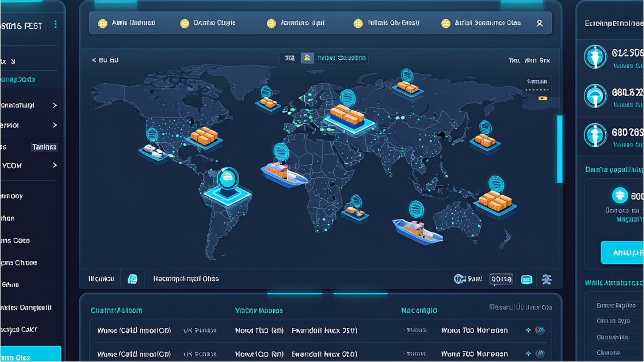Image resolution: width=644 pixels, height=362 pixels.
Task: Click the cyan card icon below the map
Action: (x=526, y=280)
